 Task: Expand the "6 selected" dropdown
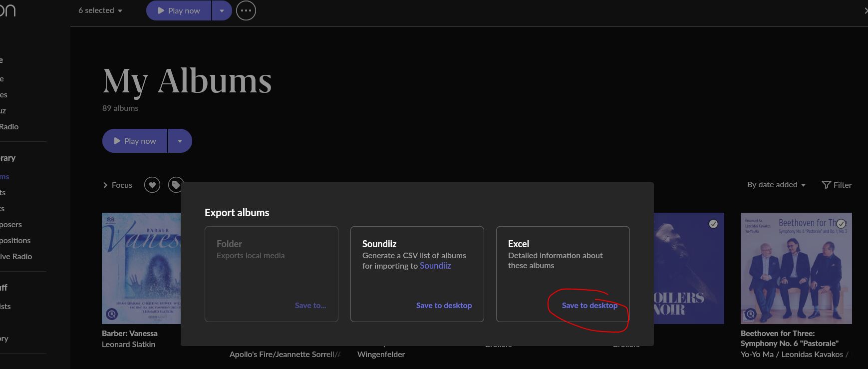tap(100, 10)
